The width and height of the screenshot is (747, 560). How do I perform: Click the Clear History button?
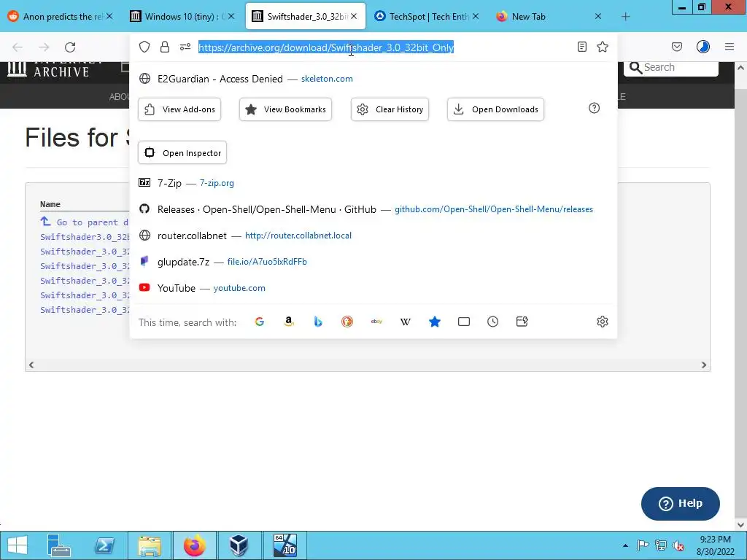390,109
